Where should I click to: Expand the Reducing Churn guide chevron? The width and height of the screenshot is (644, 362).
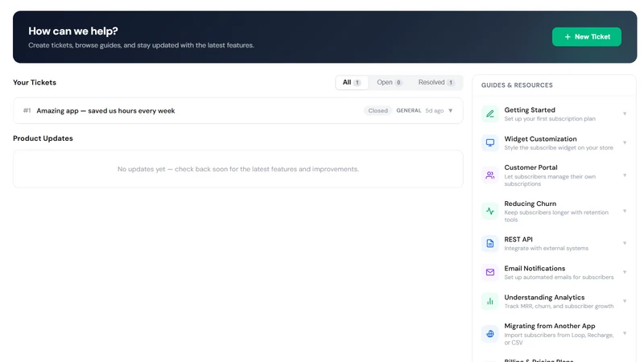click(625, 212)
